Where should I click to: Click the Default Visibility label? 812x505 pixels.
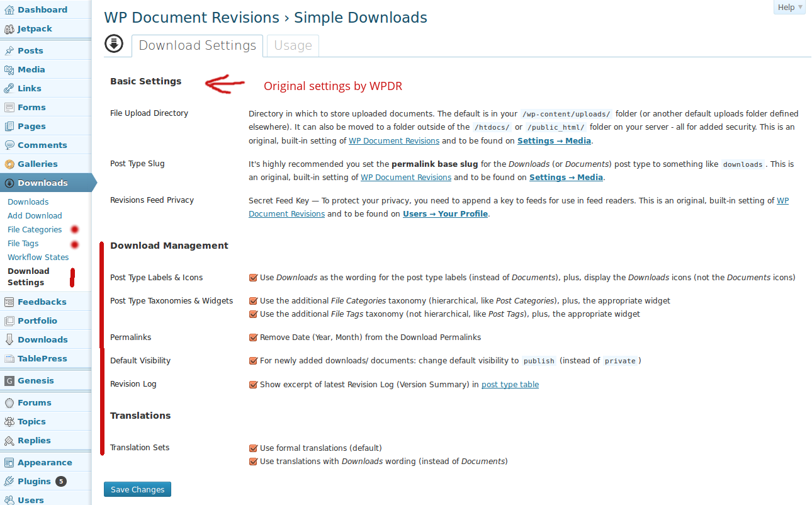[x=140, y=361]
